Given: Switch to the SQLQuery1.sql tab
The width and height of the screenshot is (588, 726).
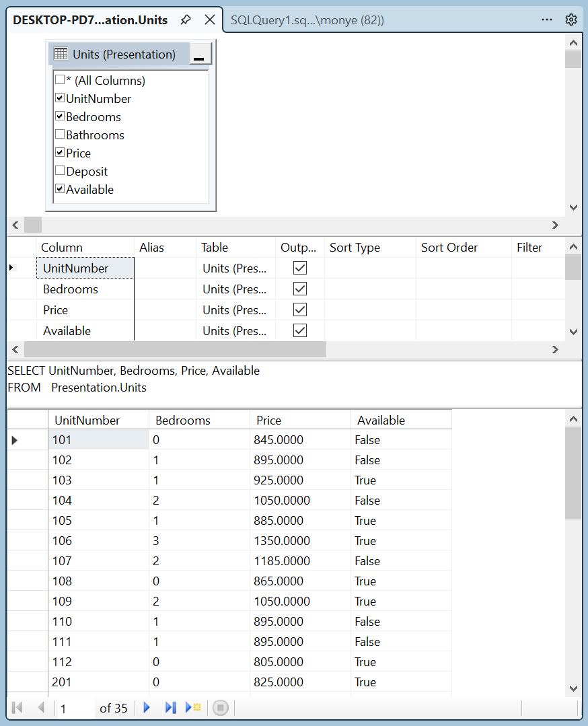Looking at the screenshot, I should (x=307, y=20).
